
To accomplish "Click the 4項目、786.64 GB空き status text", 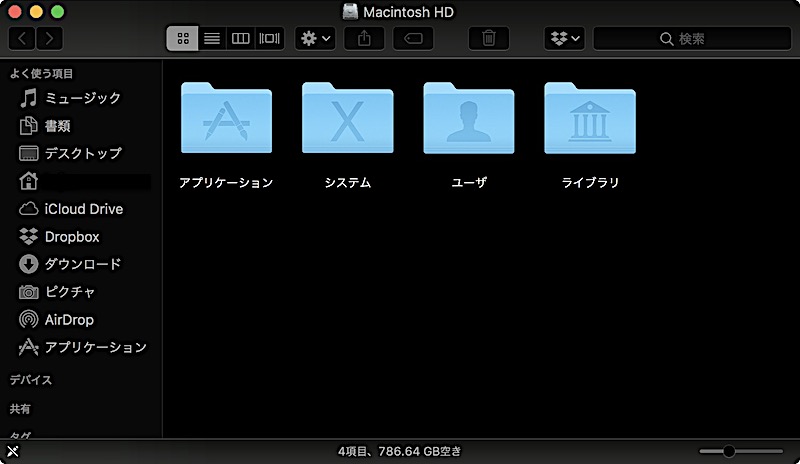I will pyautogui.click(x=399, y=451).
